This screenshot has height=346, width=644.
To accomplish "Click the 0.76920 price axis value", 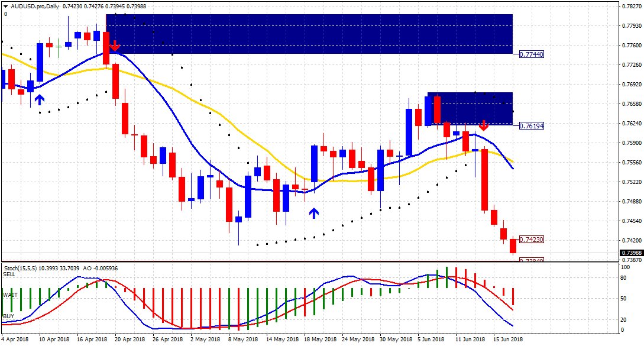I will [x=632, y=84].
